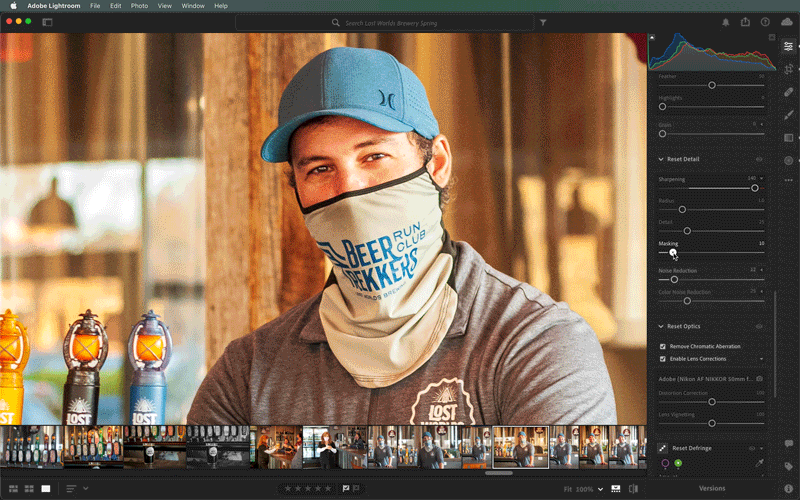Toggle histogram highlight clipping indicator
This screenshot has width=800, height=500.
(772, 38)
